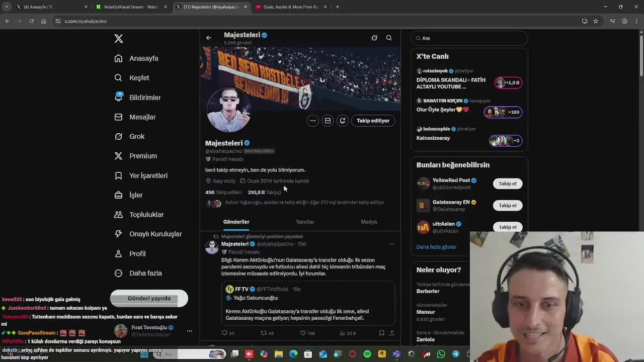The image size is (644, 362).
Task: Switch to the Goals, Assists & More browser tab
Action: (291, 7)
